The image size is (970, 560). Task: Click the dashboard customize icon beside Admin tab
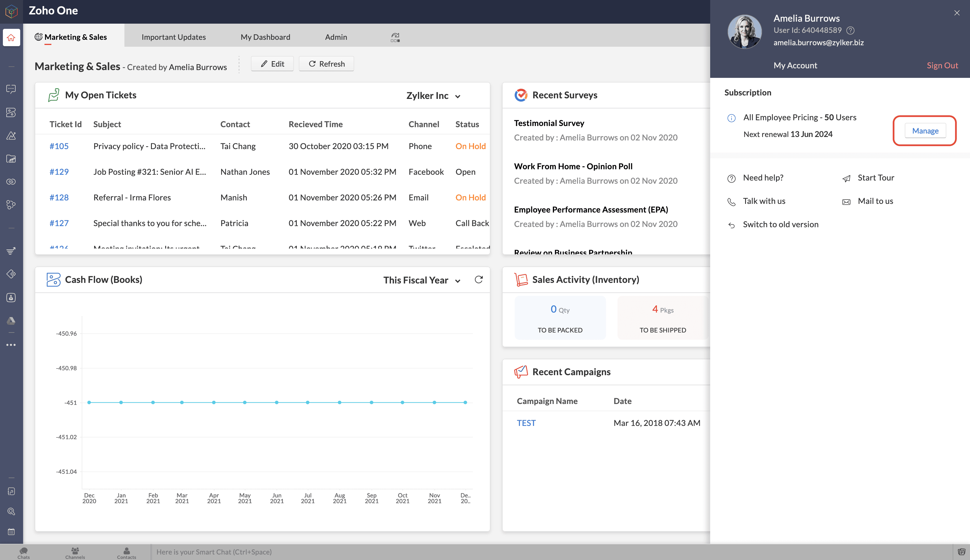395,37
